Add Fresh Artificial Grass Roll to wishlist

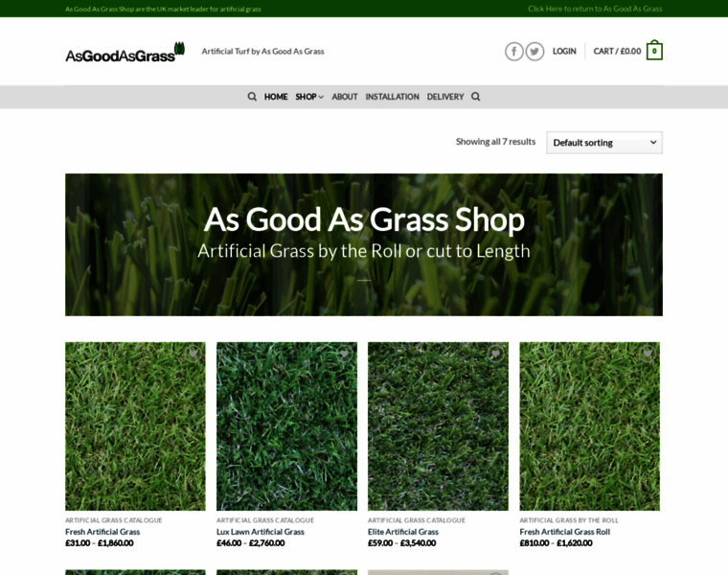pos(647,354)
